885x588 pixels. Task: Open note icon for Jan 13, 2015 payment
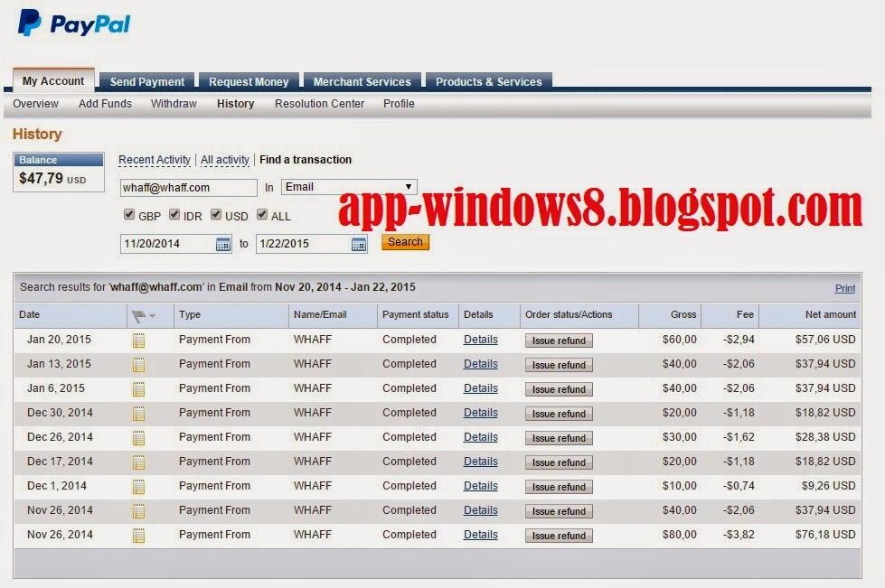coord(138,365)
